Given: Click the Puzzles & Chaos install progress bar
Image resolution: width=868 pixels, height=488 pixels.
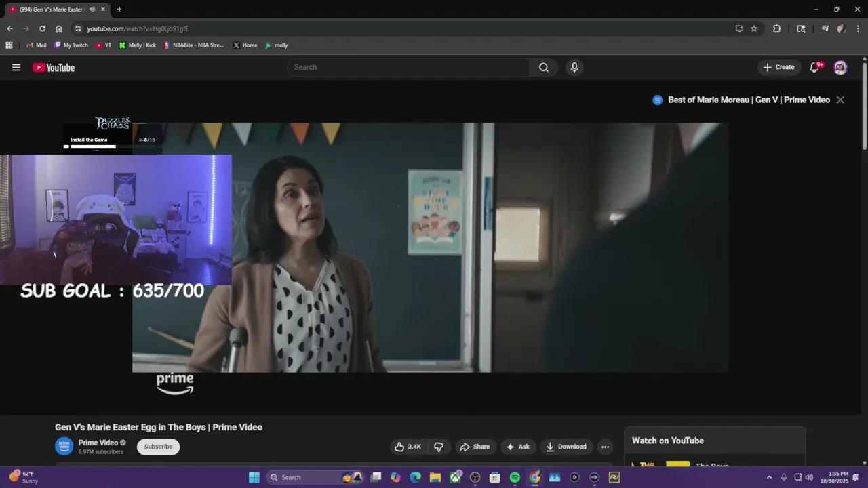Looking at the screenshot, I should coord(93,146).
